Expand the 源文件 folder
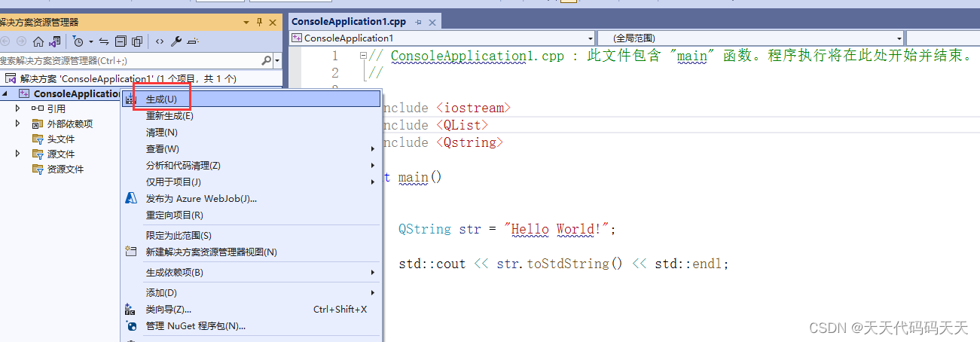The height and width of the screenshot is (342, 980). click(x=18, y=154)
